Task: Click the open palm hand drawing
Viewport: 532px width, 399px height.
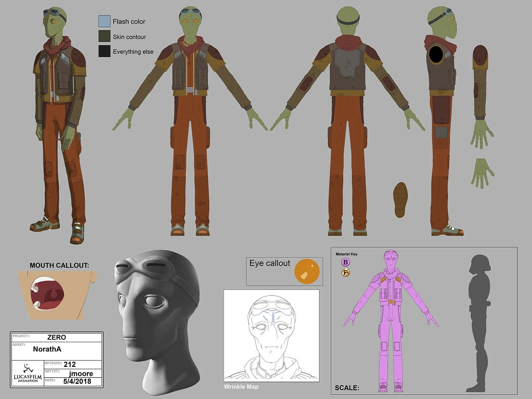Action: tap(482, 173)
